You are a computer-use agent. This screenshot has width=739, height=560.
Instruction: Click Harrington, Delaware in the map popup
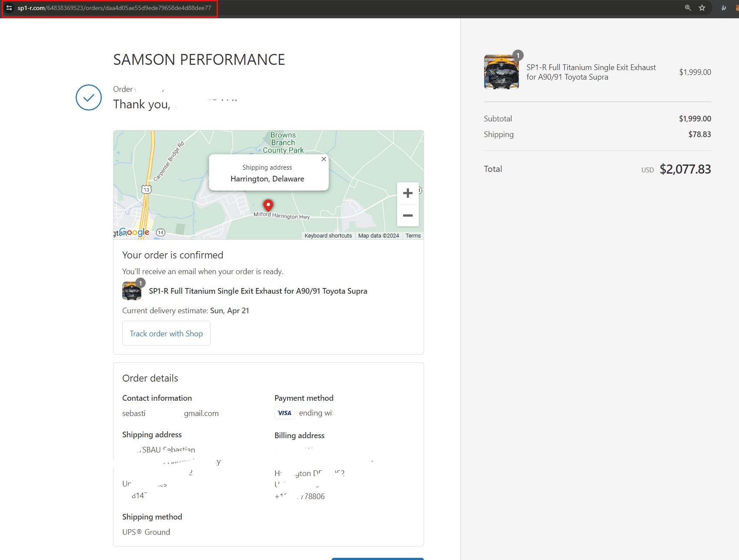(x=267, y=179)
